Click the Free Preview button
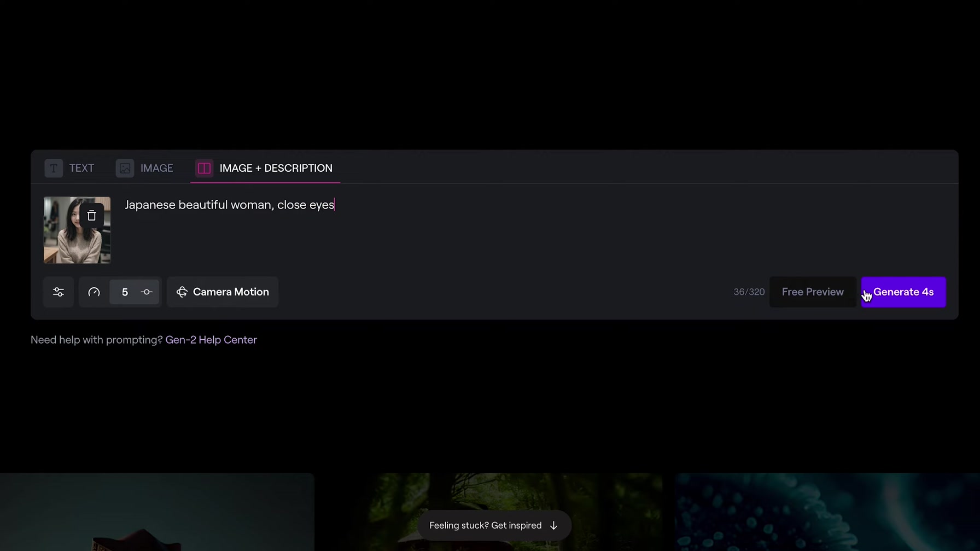 (813, 292)
